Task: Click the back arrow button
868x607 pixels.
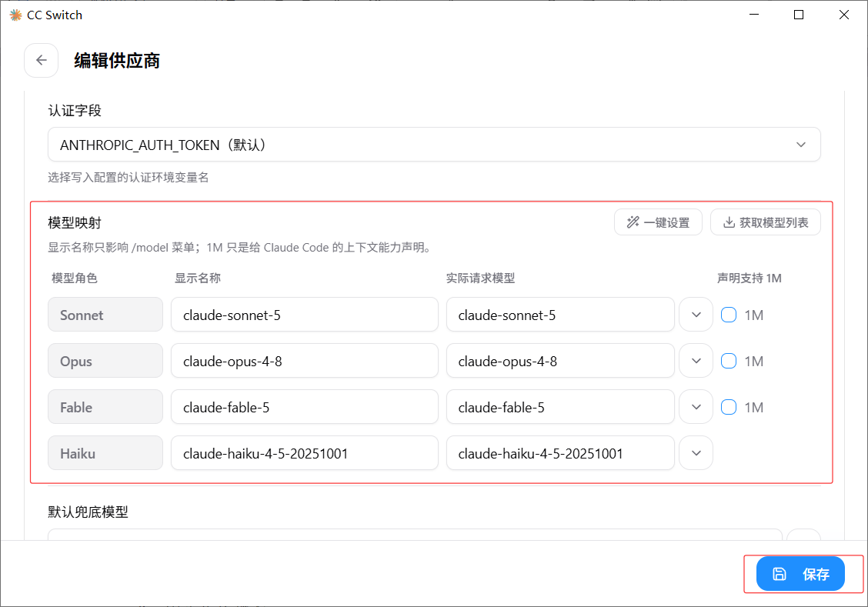Action: click(42, 60)
